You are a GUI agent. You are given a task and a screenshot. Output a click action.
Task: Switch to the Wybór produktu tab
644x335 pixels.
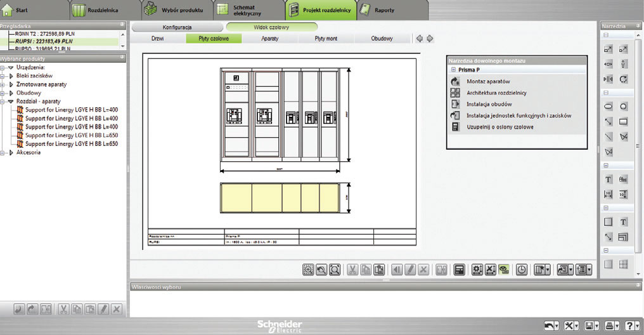pos(177,10)
